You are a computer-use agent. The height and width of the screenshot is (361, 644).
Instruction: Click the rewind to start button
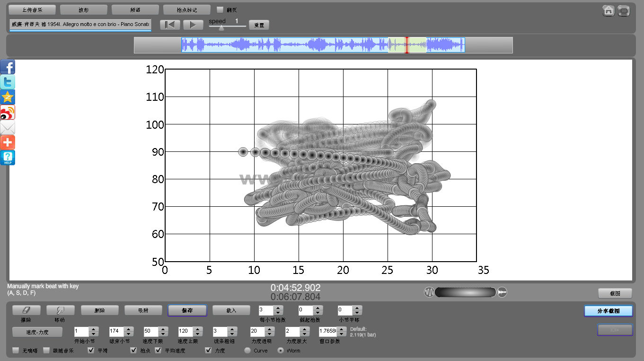point(170,25)
